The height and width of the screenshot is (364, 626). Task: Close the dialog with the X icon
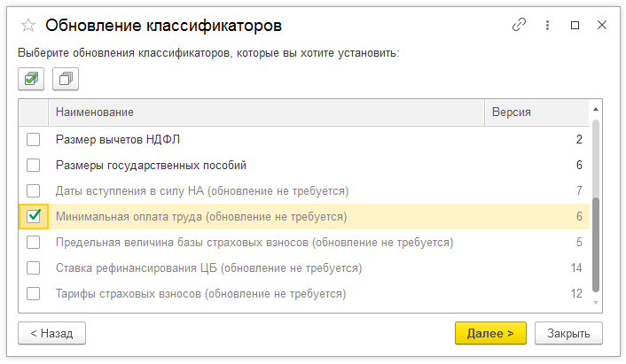point(602,26)
